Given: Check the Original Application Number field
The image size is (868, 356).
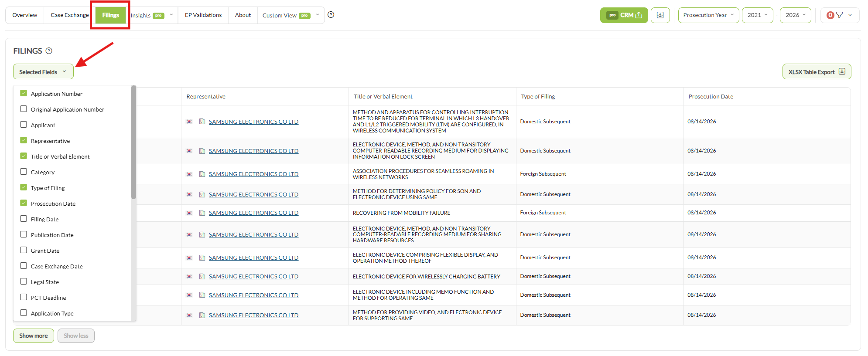Looking at the screenshot, I should pos(24,109).
